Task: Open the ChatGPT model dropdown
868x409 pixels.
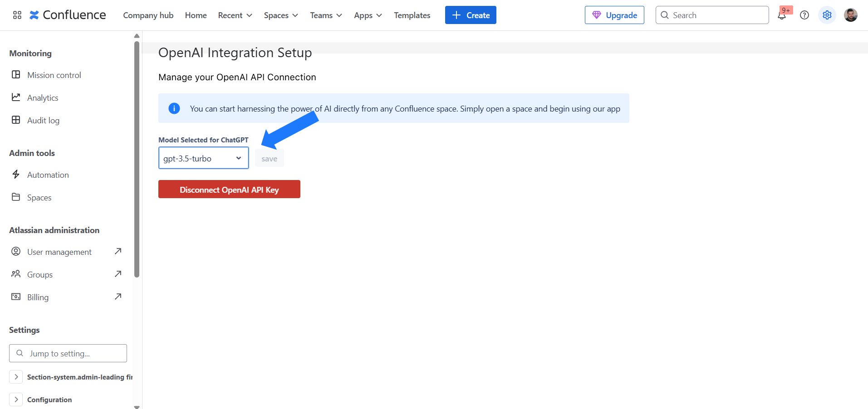Action: point(203,158)
